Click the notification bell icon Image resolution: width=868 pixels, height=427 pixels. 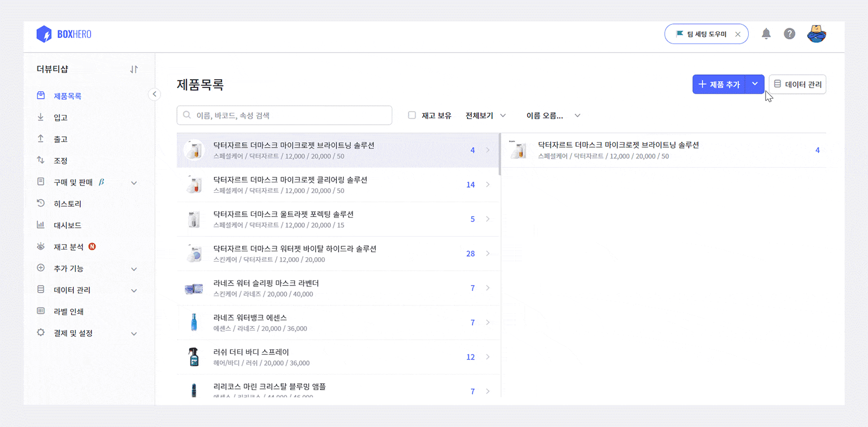click(x=766, y=34)
